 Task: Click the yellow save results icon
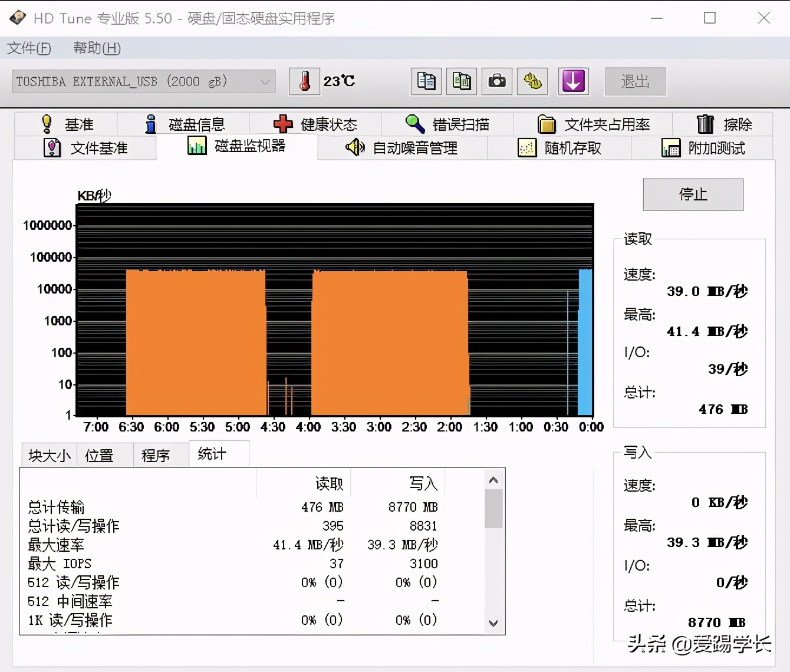click(x=532, y=81)
